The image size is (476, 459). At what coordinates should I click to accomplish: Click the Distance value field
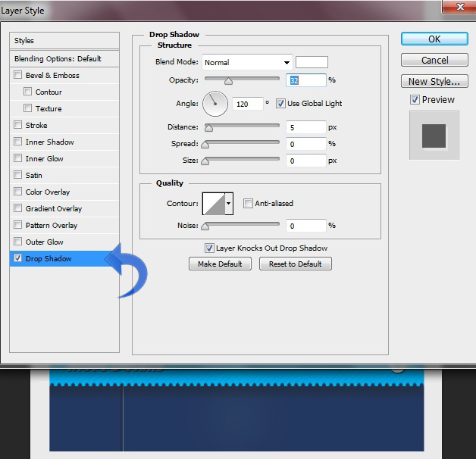coord(306,127)
